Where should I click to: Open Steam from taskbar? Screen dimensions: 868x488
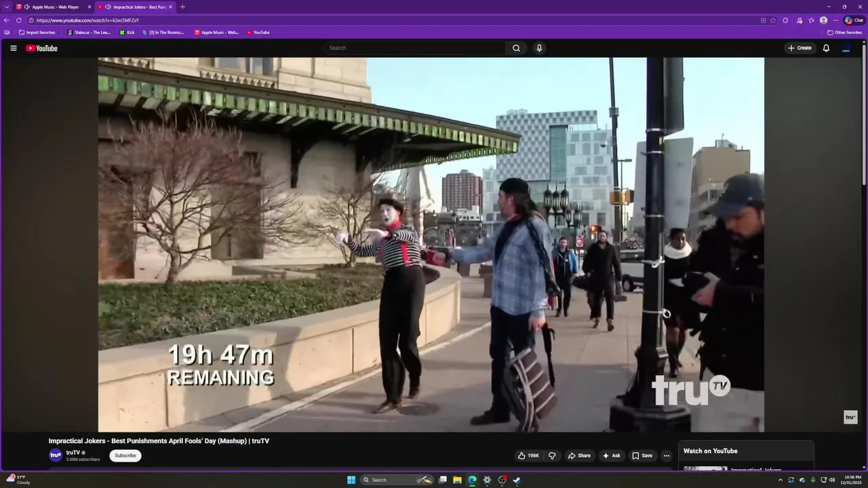point(517,480)
